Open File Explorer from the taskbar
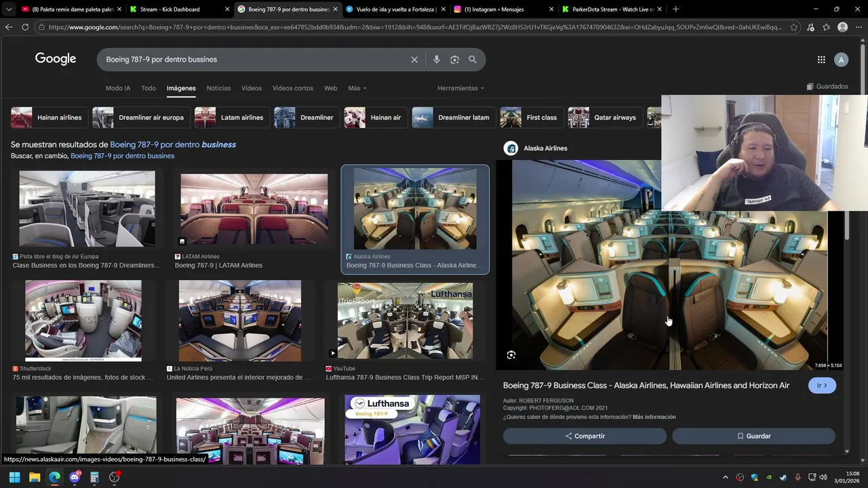 point(35,477)
